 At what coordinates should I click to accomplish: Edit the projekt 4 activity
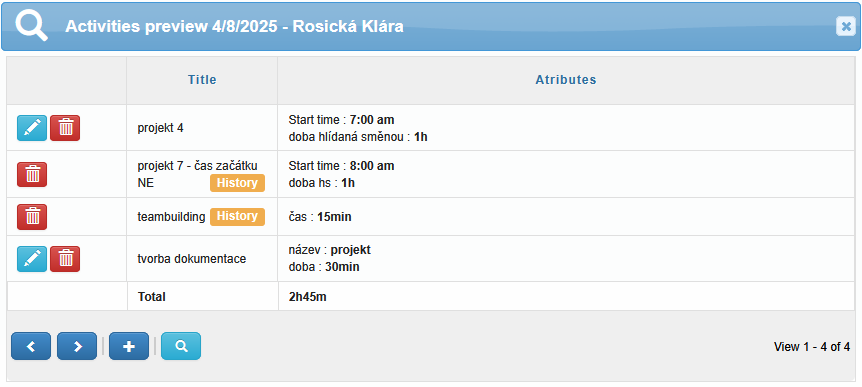32,128
